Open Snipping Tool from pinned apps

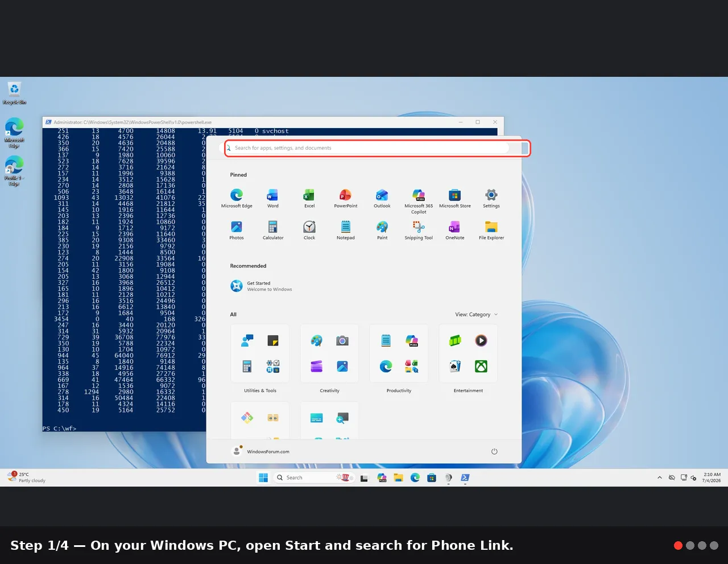pyautogui.click(x=419, y=230)
